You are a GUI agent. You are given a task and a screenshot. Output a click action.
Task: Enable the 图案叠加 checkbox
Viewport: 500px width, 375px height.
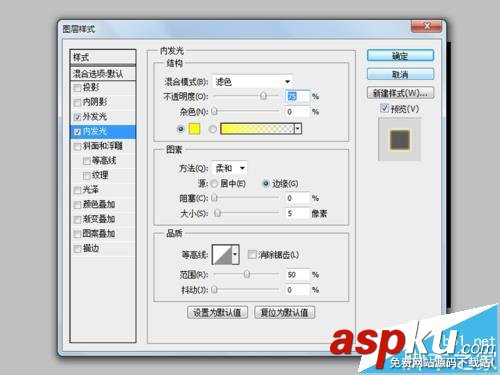pos(77,234)
